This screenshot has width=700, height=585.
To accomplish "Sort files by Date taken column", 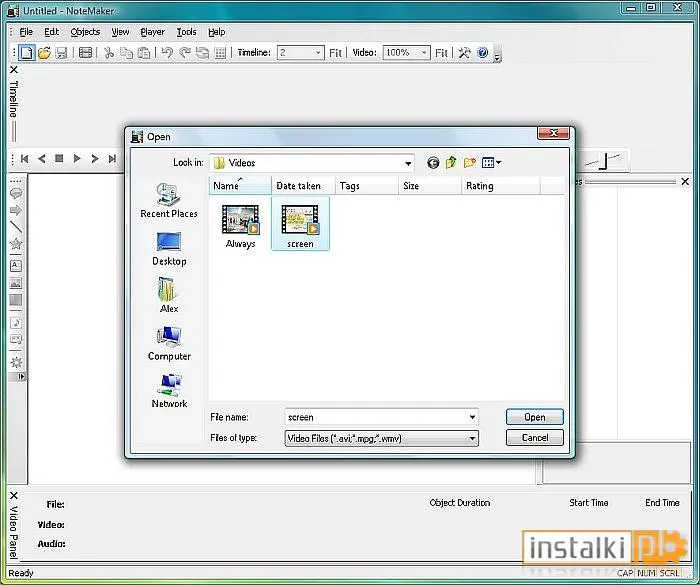I will coord(303,186).
